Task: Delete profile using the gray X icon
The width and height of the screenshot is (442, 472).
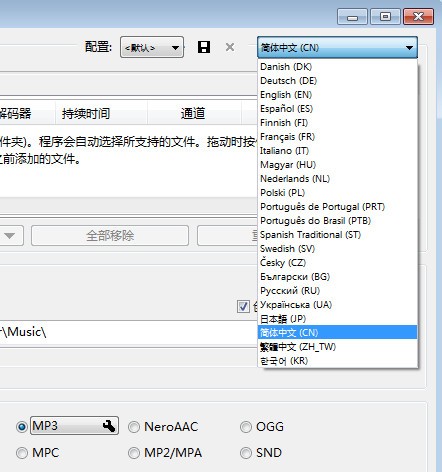Action: tap(230, 47)
